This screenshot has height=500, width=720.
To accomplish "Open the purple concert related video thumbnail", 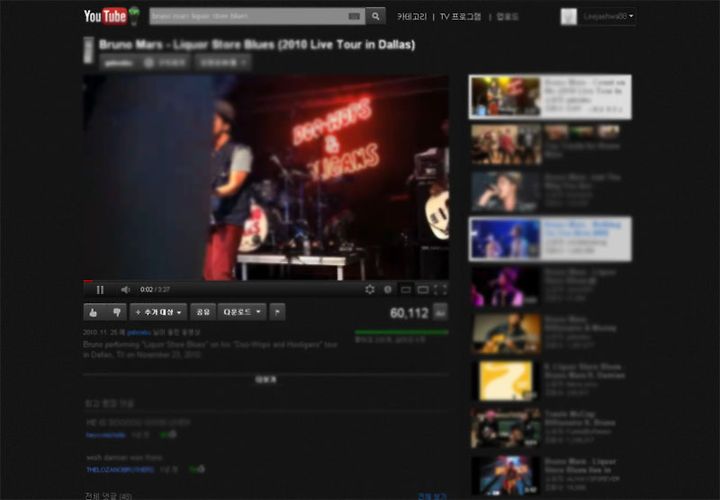I will coord(506,287).
